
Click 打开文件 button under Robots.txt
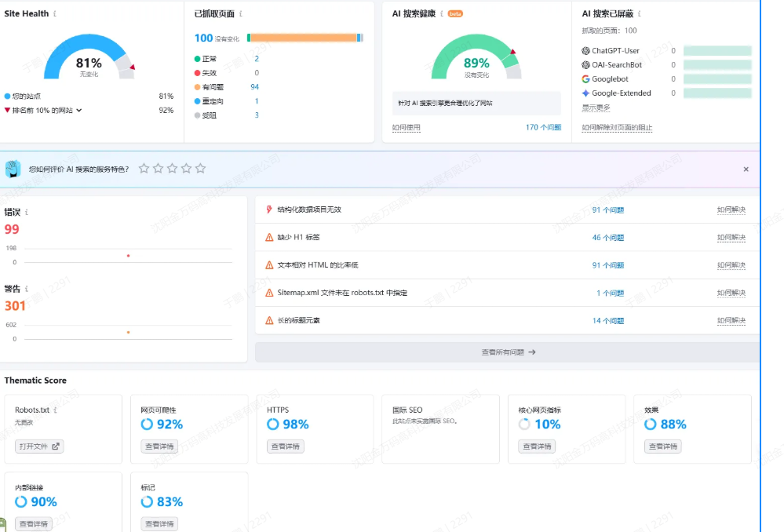38,446
